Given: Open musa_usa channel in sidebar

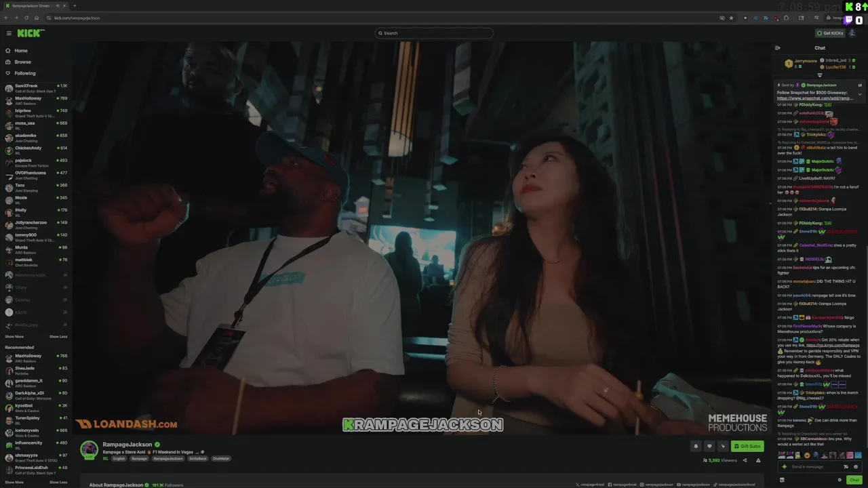Looking at the screenshot, I should [x=35, y=125].
